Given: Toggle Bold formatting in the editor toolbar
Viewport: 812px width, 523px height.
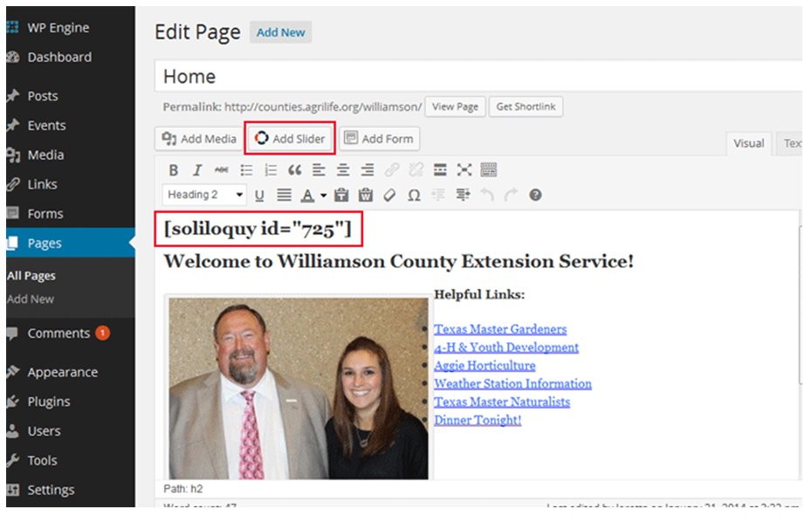Looking at the screenshot, I should click(x=174, y=170).
